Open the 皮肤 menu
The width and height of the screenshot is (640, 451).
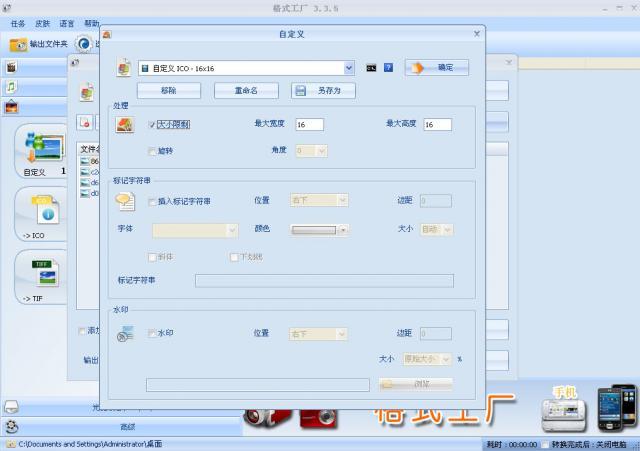pyautogui.click(x=42, y=23)
